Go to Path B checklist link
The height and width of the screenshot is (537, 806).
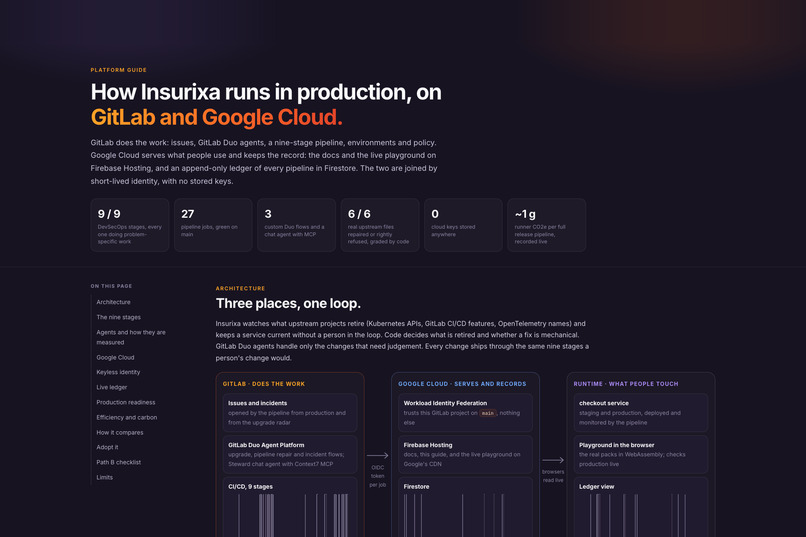[x=118, y=462]
